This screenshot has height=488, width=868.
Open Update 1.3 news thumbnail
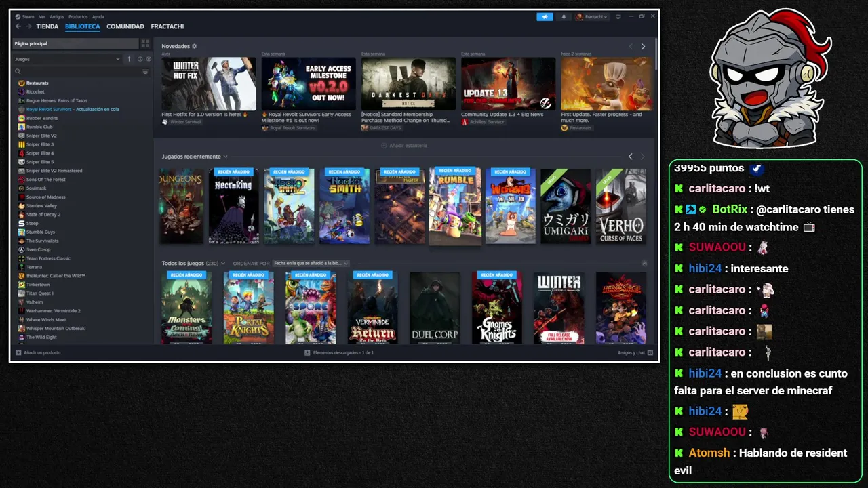509,83
